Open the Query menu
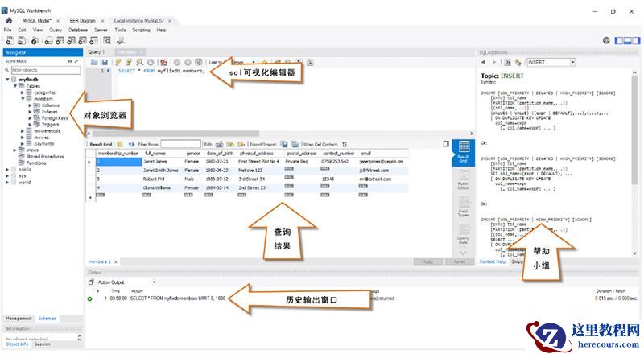644x354 pixels. click(56, 30)
